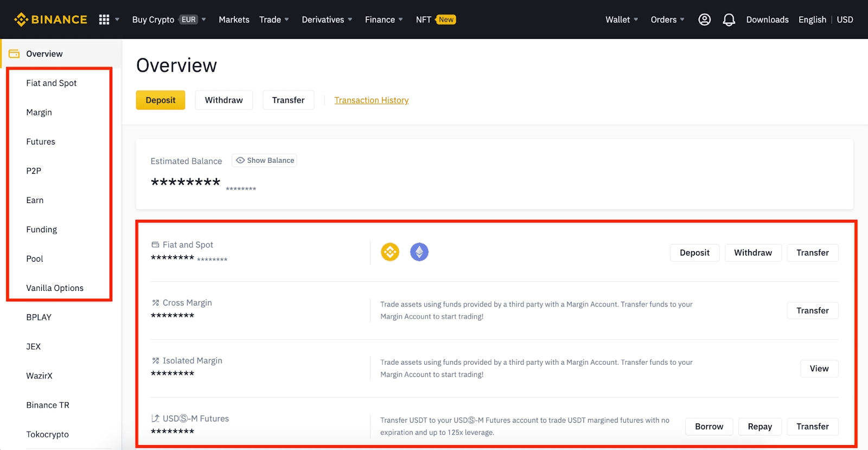Open the Transaction History link
Screen dimensions: 868x450
(371, 100)
